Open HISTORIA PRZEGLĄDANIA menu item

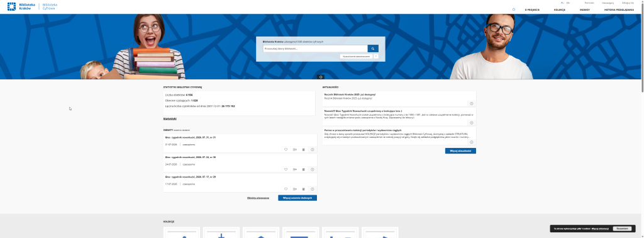619,9
